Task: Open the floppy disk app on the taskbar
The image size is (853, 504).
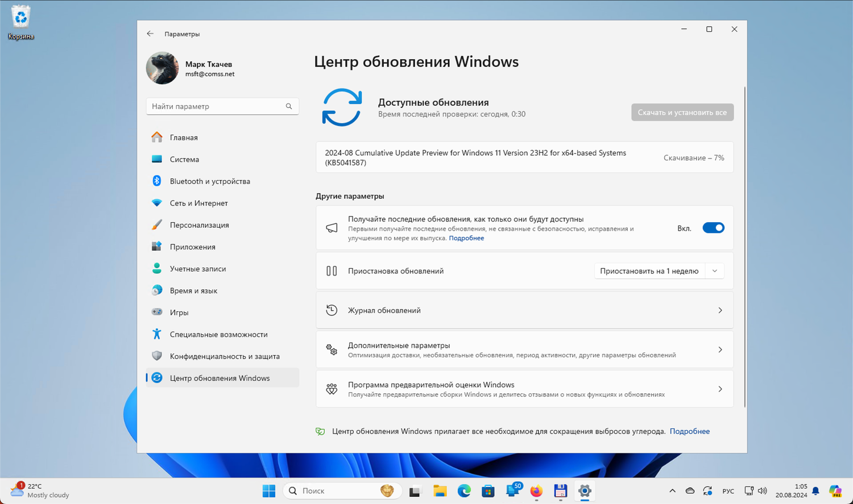Action: click(x=560, y=491)
